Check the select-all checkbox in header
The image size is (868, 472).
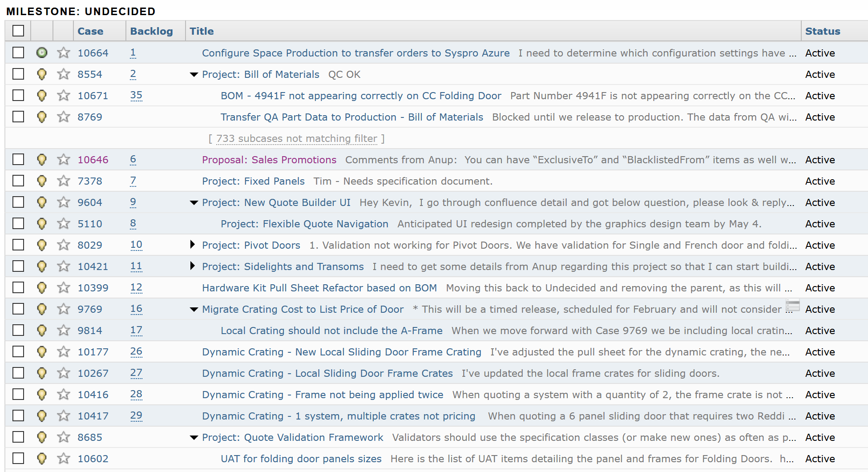coord(18,31)
